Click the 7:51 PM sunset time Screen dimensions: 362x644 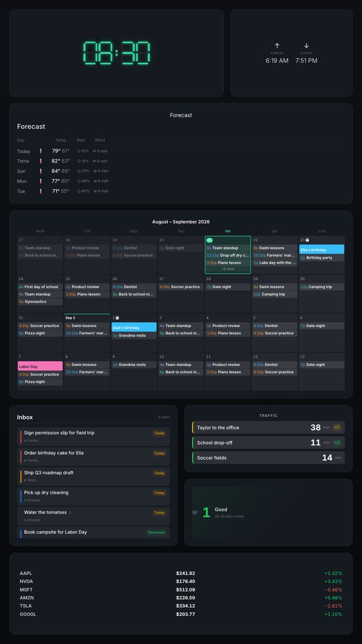[306, 61]
